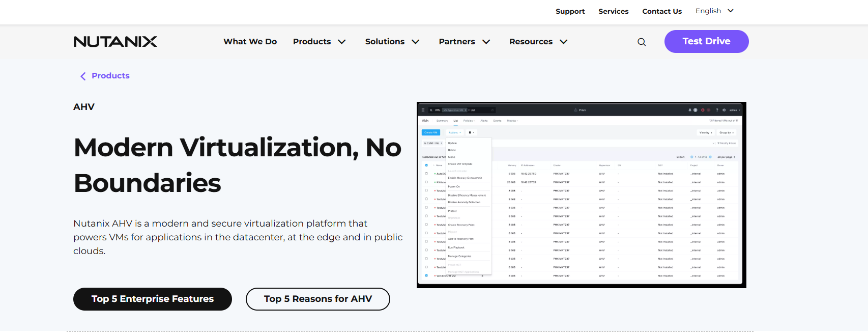Image resolution: width=868 pixels, height=334 pixels.
Task: Check the RXAuto row checkbox
Action: click(x=426, y=182)
